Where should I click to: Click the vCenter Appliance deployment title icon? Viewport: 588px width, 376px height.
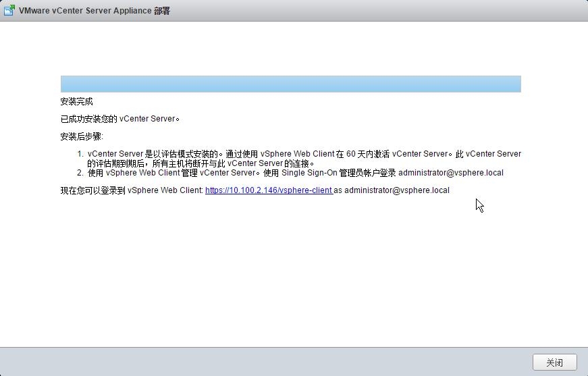pos(9,10)
